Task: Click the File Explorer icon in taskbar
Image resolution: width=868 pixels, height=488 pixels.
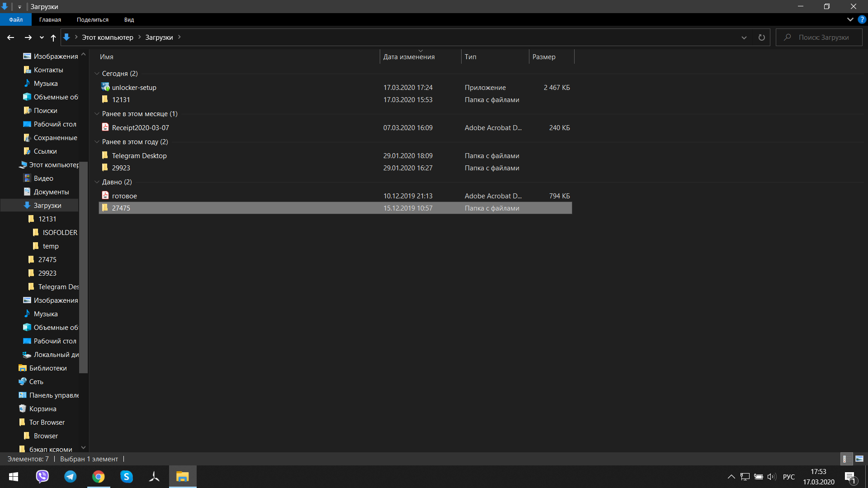Action: 183,477
